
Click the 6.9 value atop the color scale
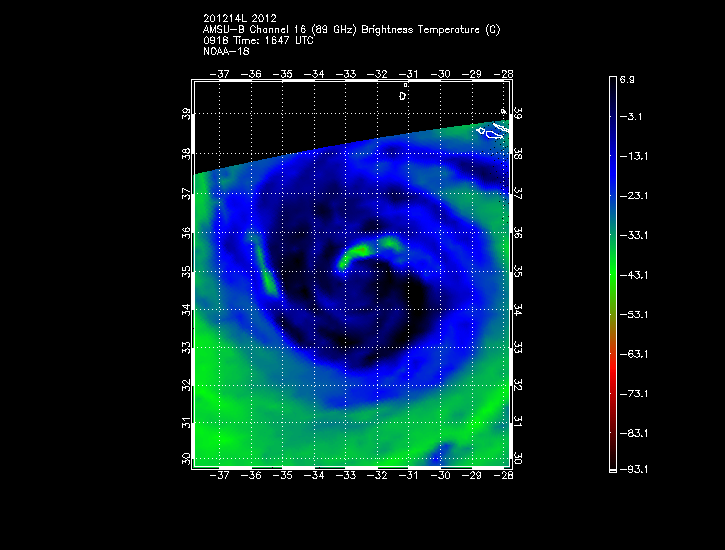point(627,79)
